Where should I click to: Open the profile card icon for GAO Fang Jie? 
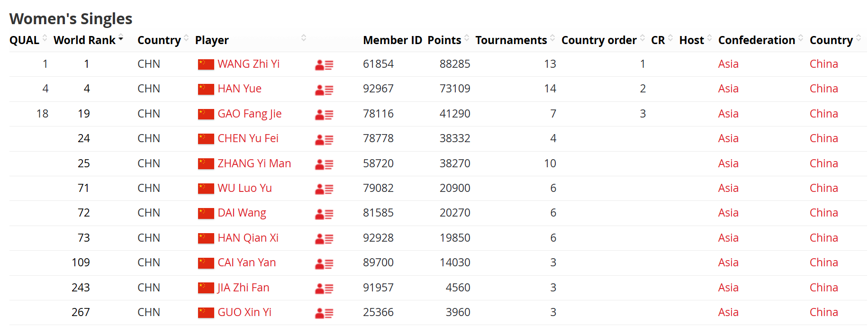(x=324, y=115)
